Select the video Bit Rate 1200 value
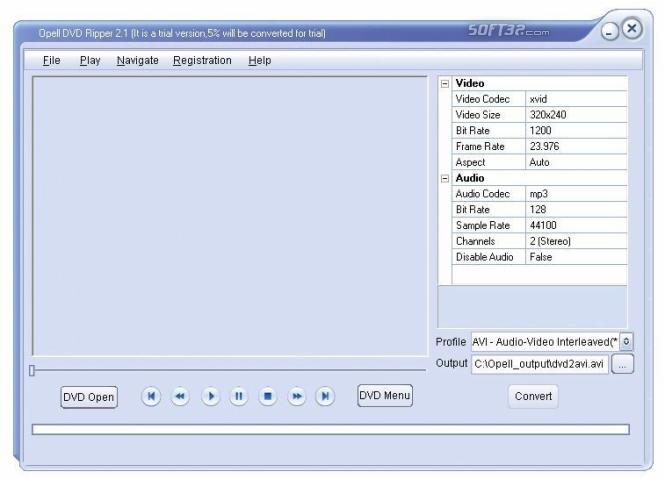 576,130
